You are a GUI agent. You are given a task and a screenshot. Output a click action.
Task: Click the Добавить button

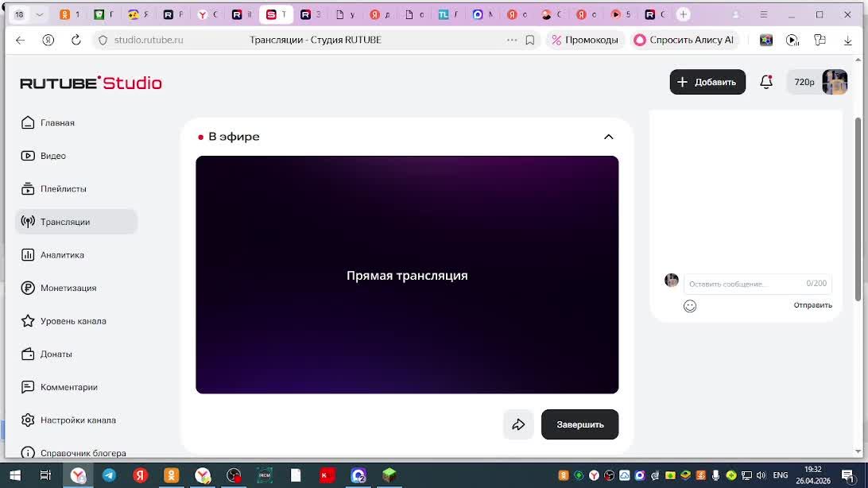[x=707, y=82]
